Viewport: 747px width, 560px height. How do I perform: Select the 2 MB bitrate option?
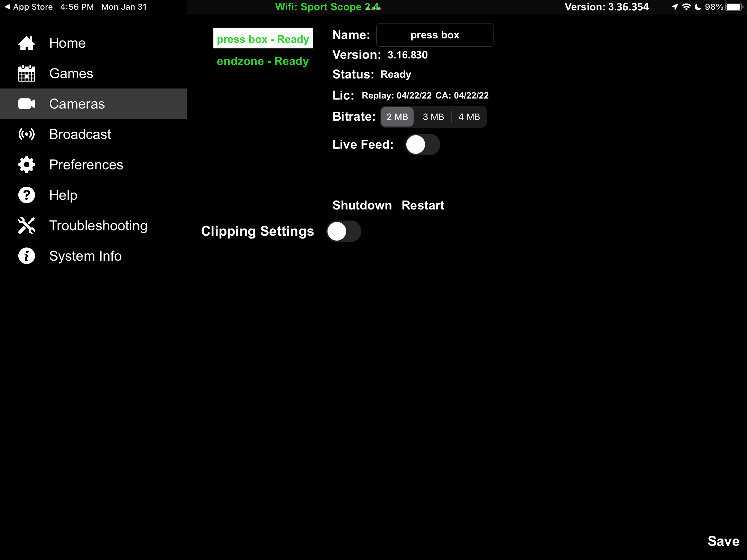coord(397,117)
